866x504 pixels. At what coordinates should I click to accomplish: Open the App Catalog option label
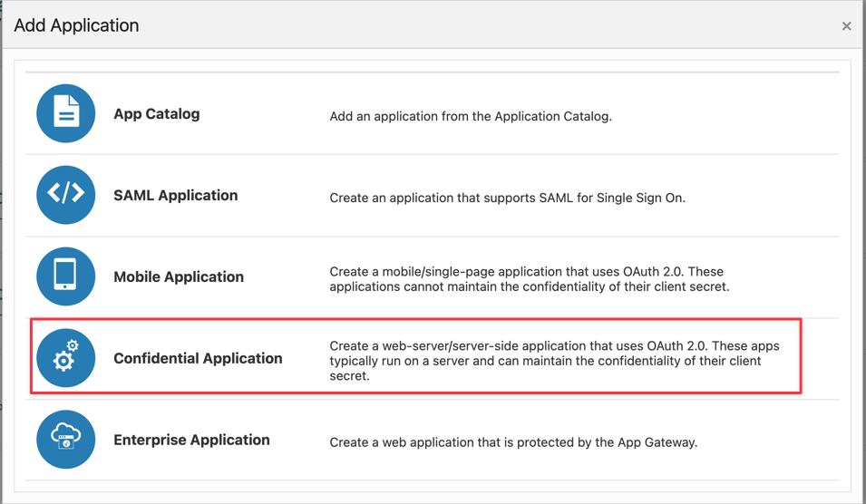click(156, 114)
